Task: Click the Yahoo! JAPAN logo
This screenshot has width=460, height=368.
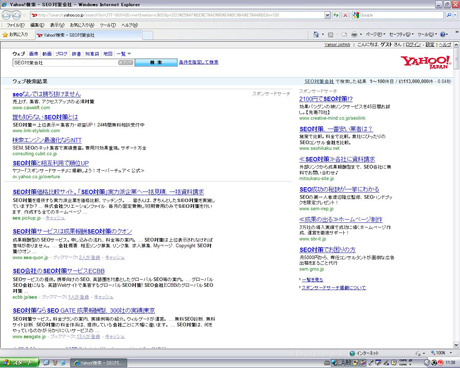Action: point(426,62)
